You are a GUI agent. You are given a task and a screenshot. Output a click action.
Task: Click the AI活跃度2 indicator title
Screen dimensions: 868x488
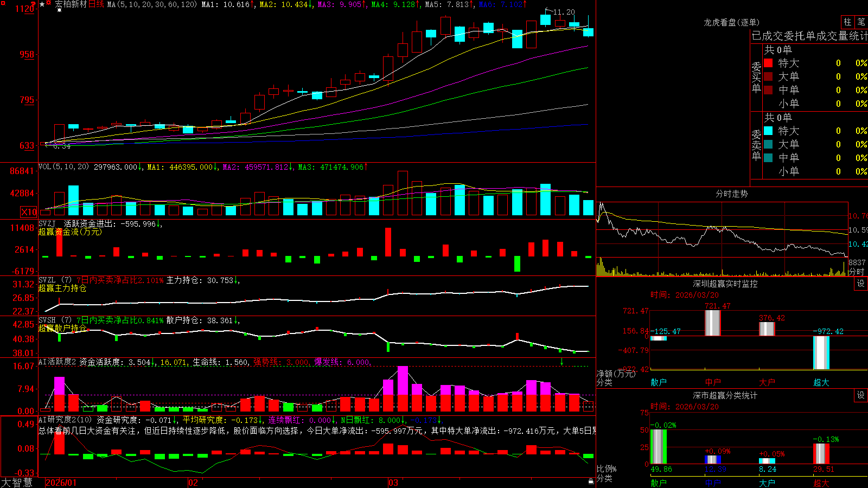point(58,362)
